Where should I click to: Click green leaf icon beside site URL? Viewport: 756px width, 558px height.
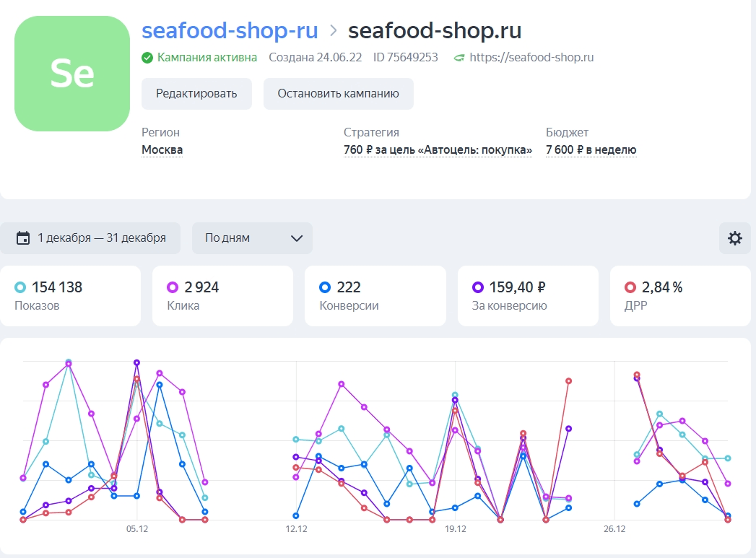click(x=459, y=58)
